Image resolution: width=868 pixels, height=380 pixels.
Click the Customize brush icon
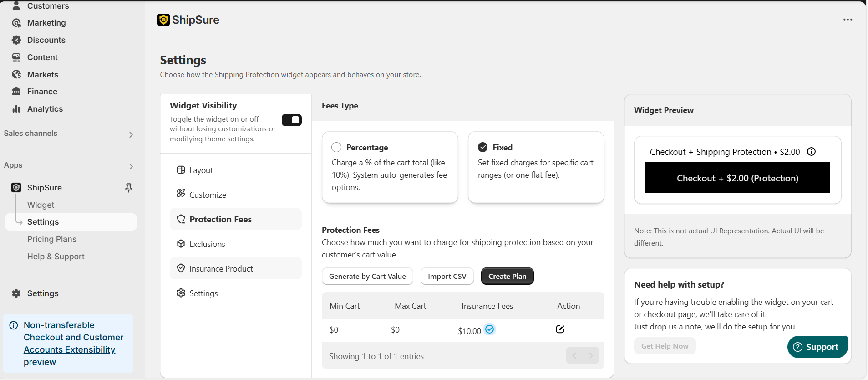pyautogui.click(x=181, y=193)
